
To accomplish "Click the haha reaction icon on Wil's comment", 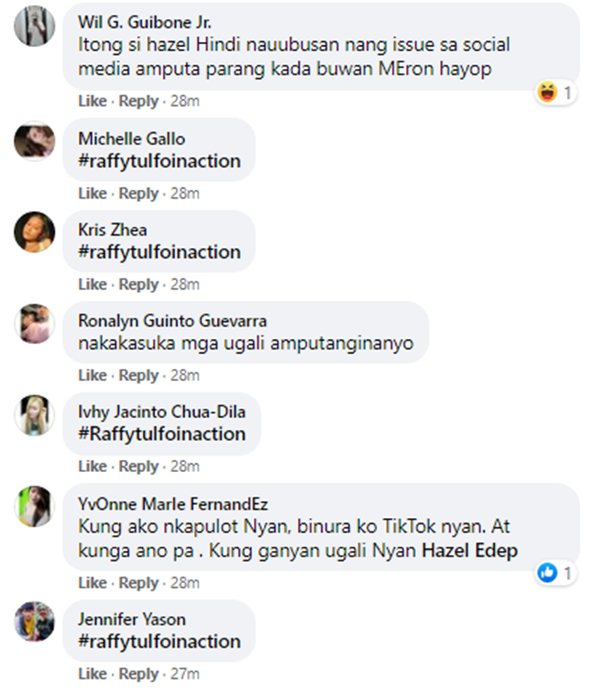I will click(x=547, y=93).
